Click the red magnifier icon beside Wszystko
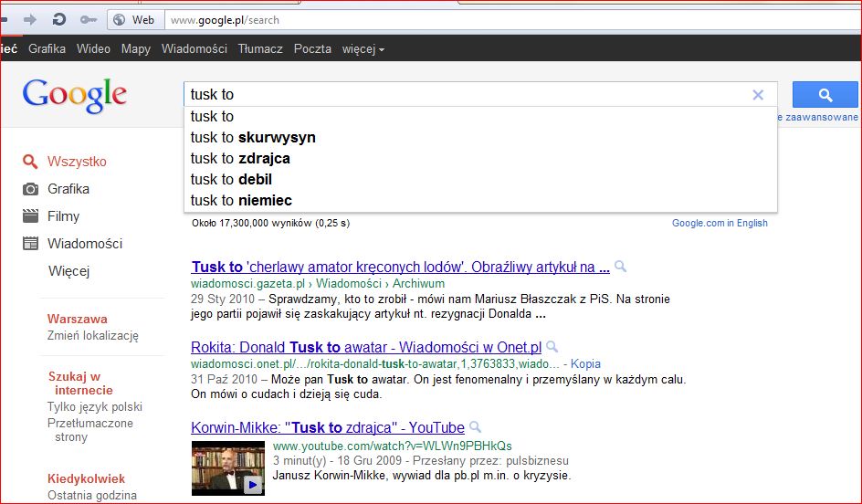This screenshot has width=862, height=504. [30, 162]
